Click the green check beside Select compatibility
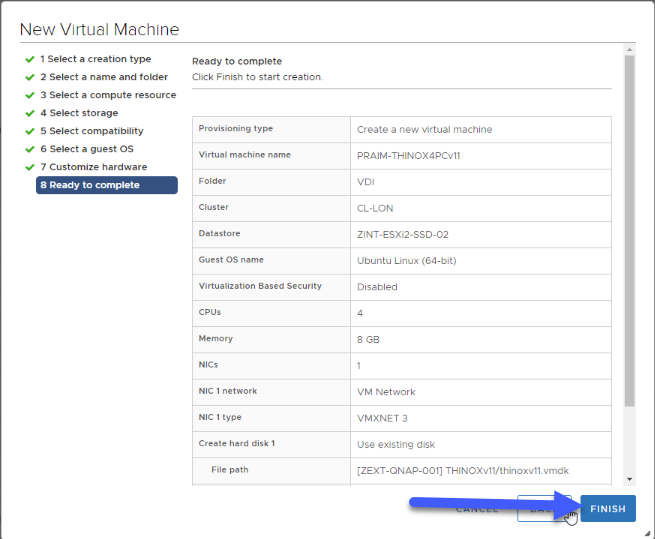 point(30,131)
